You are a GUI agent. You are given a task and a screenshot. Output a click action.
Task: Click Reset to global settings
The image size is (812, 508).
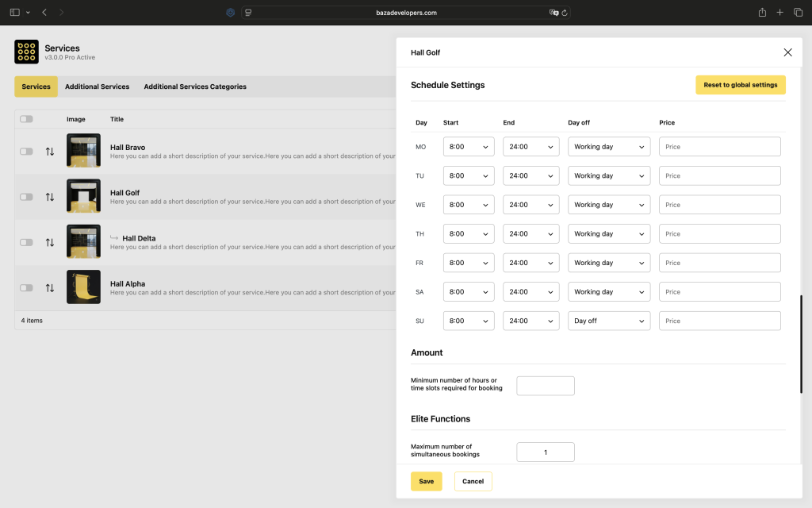coord(741,85)
